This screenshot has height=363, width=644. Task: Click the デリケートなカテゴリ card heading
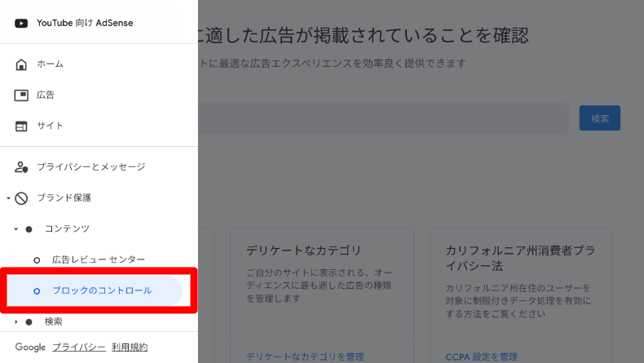[x=303, y=250]
